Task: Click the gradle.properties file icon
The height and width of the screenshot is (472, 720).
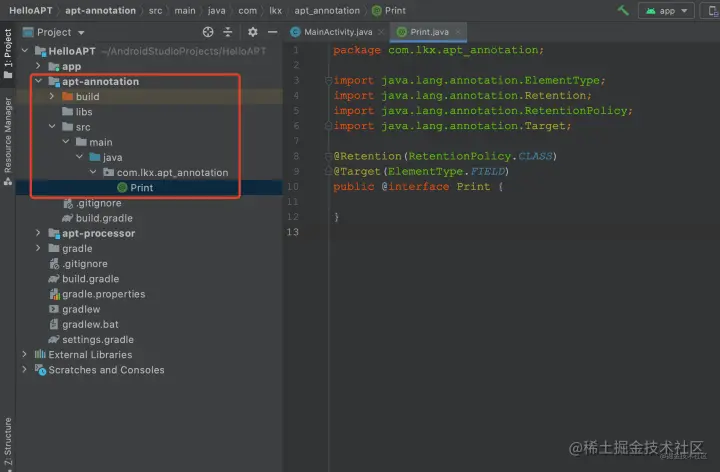Action: click(54, 294)
